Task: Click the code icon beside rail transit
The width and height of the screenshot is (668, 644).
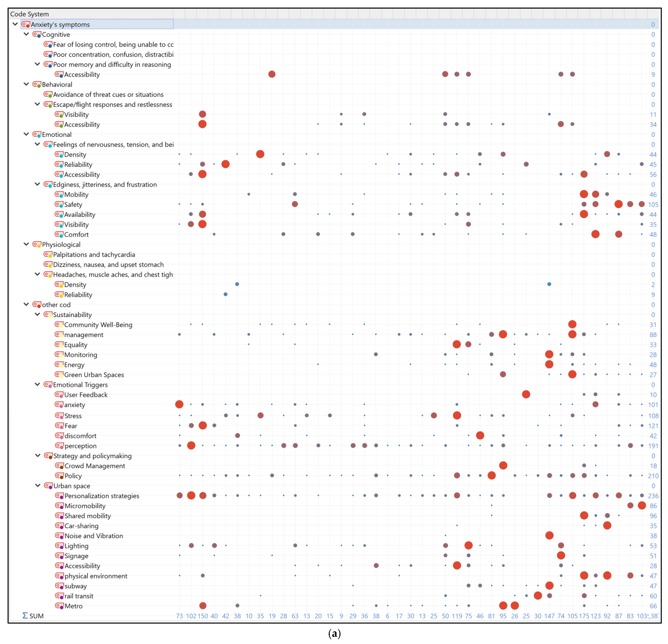Action: [59, 596]
